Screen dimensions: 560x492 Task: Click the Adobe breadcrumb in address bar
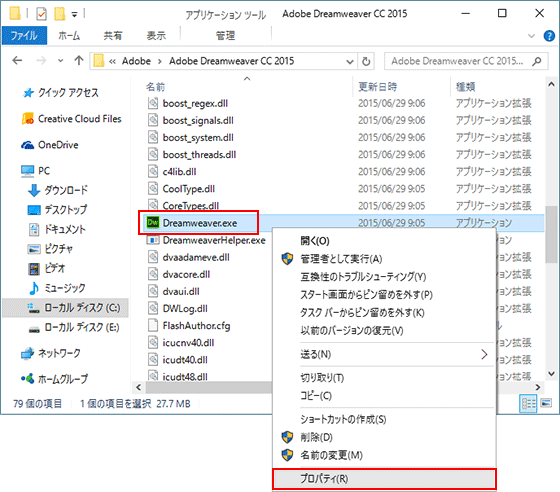[x=136, y=61]
